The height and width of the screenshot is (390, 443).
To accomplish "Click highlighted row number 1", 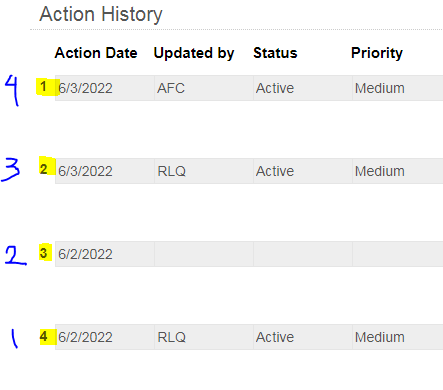I will [43, 87].
